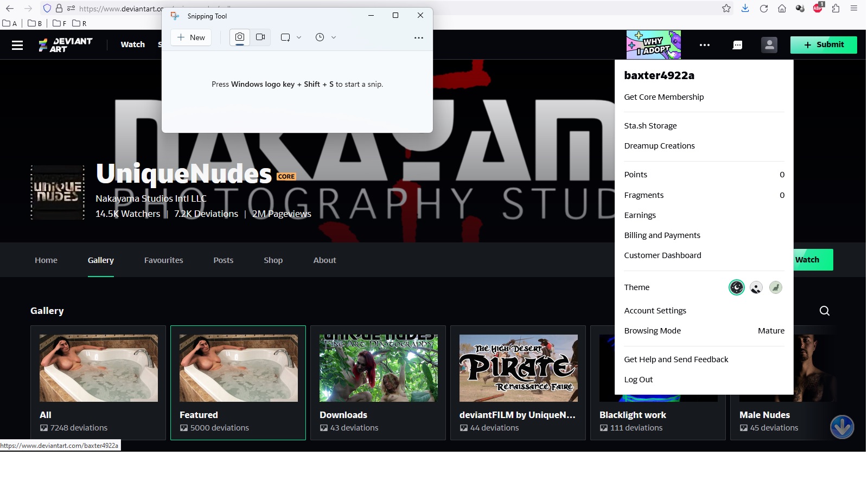868x488 pixels.
Task: Open Watch in the top navigation
Action: pyautogui.click(x=132, y=44)
